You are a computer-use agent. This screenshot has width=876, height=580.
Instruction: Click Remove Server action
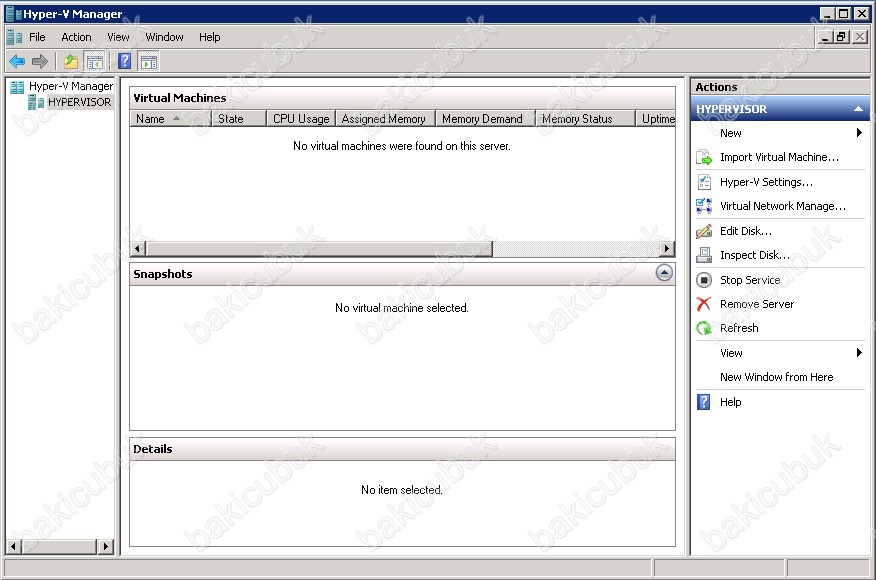pyautogui.click(x=757, y=304)
